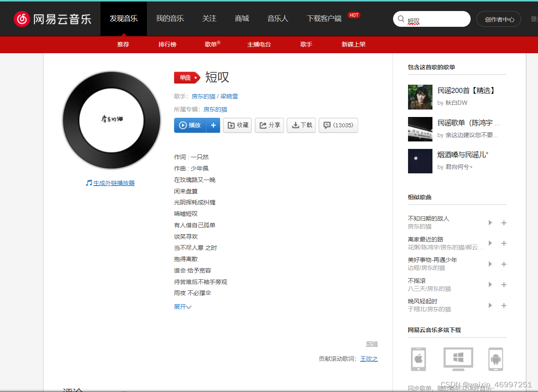Add 美好事物-再遇少年 to playlist
The width and height of the screenshot is (538, 392).
(504, 264)
